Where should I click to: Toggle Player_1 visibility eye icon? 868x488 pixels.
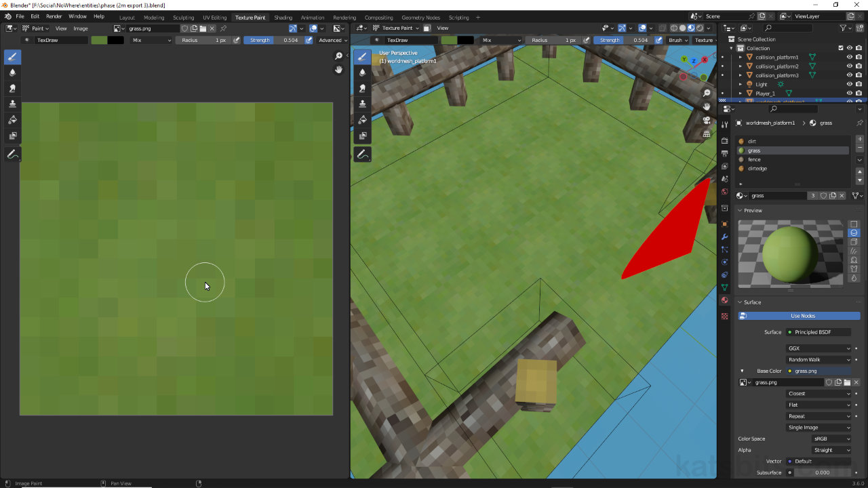849,93
